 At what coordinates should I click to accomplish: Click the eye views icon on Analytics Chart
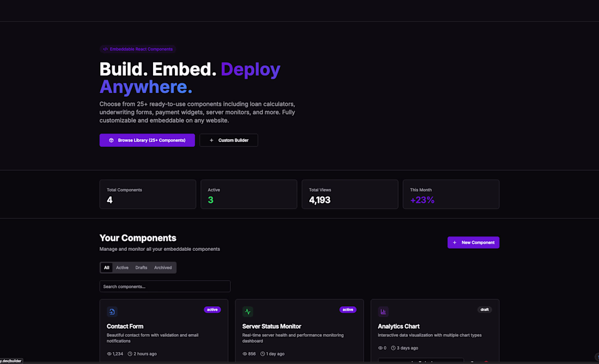(381, 348)
